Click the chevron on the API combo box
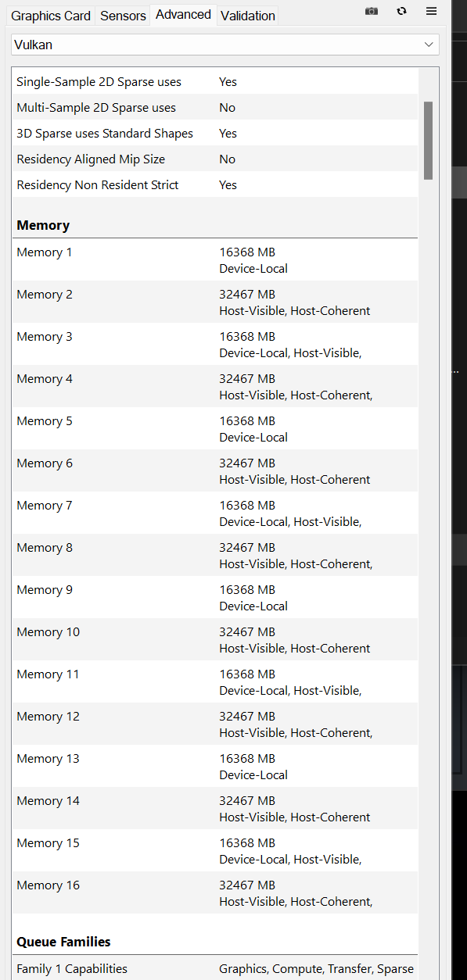The image size is (467, 980). coord(429,45)
